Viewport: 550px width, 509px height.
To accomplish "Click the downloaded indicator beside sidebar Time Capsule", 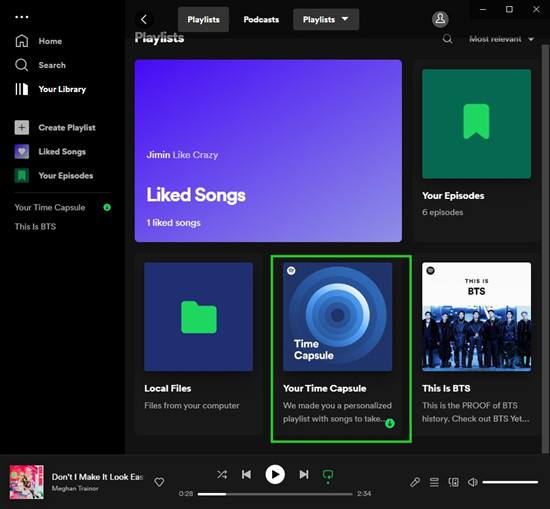I will [x=107, y=207].
